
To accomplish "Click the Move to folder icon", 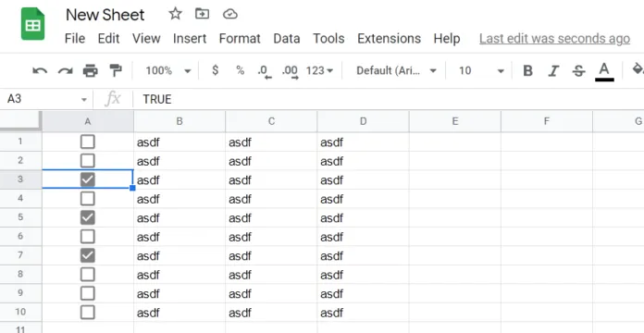I will point(202,14).
